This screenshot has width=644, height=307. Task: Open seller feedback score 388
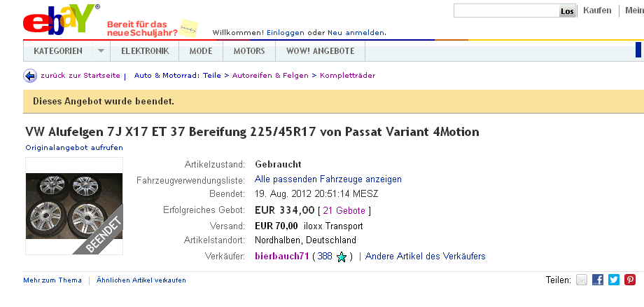tap(325, 256)
